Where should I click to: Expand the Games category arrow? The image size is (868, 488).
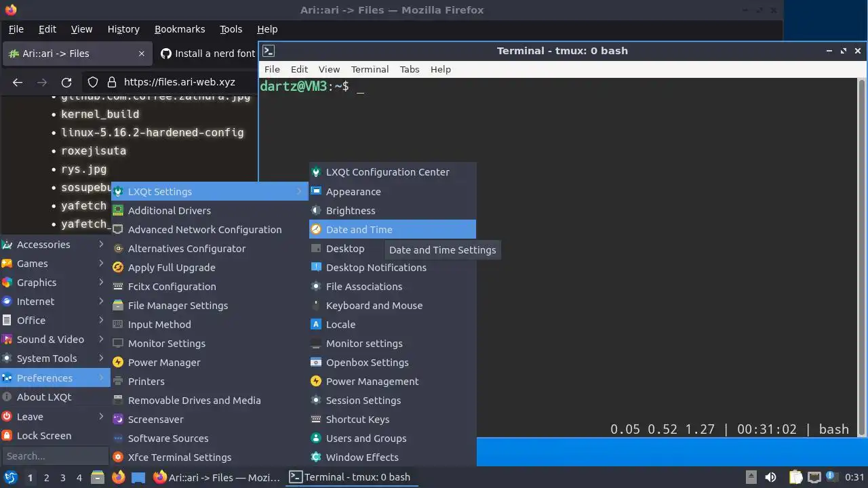(101, 263)
